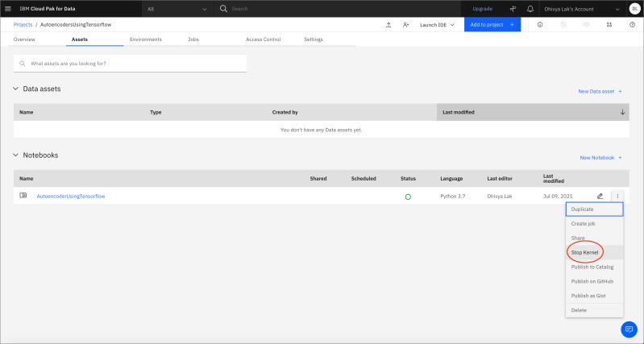Open the All scope dropdown
This screenshot has height=344, width=644.
177,9
